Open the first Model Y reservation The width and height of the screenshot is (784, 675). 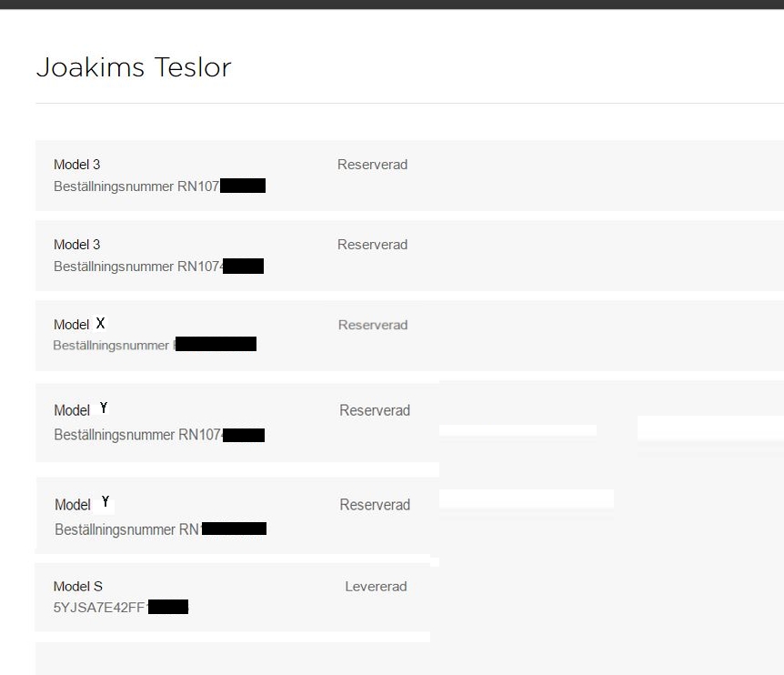point(82,409)
